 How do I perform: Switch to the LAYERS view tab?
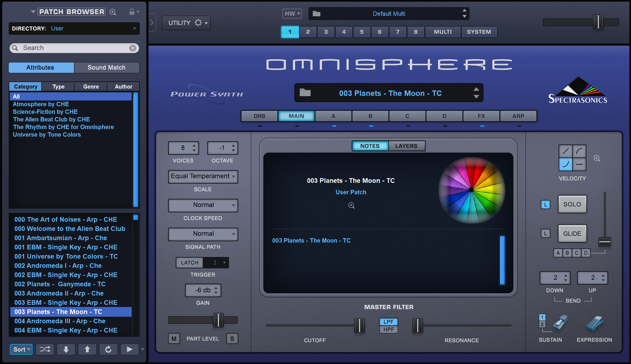tap(406, 146)
